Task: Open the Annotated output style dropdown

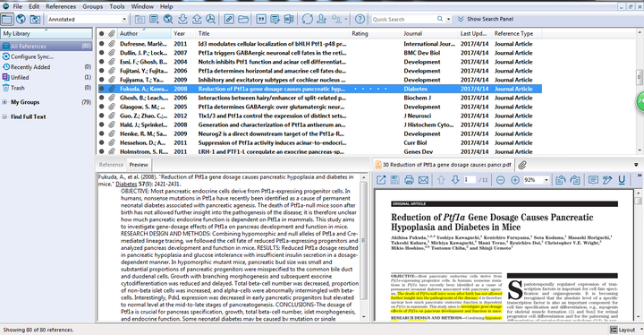Action: [124, 19]
